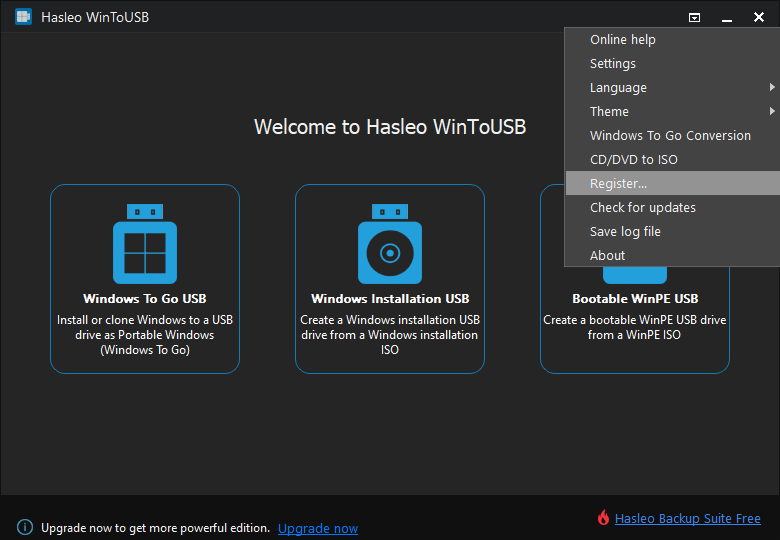Screen dimensions: 780x540
Task: Open Settings from the menu
Action: 673,64
